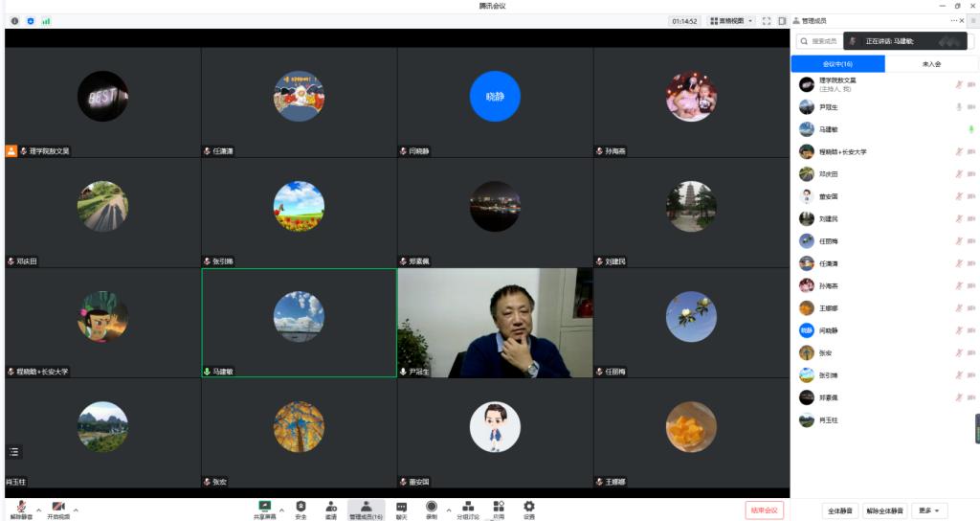Select the 会议中(16) tab

837,64
